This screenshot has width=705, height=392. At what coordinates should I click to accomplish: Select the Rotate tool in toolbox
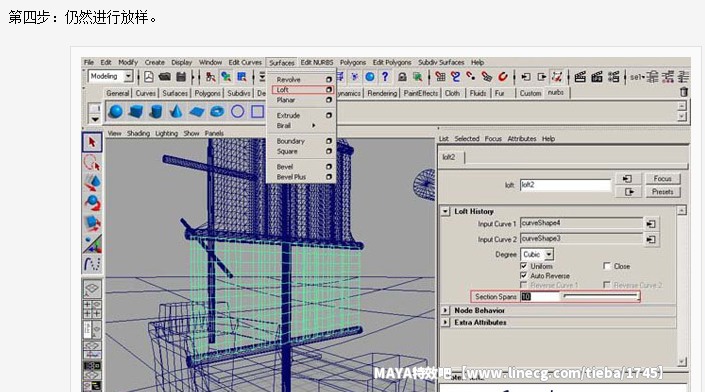pos(92,203)
